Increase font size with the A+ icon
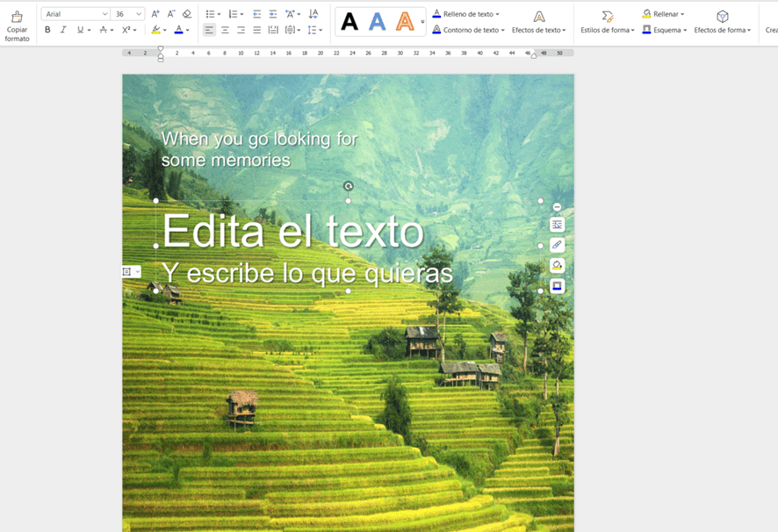778x532 pixels. 155,14
